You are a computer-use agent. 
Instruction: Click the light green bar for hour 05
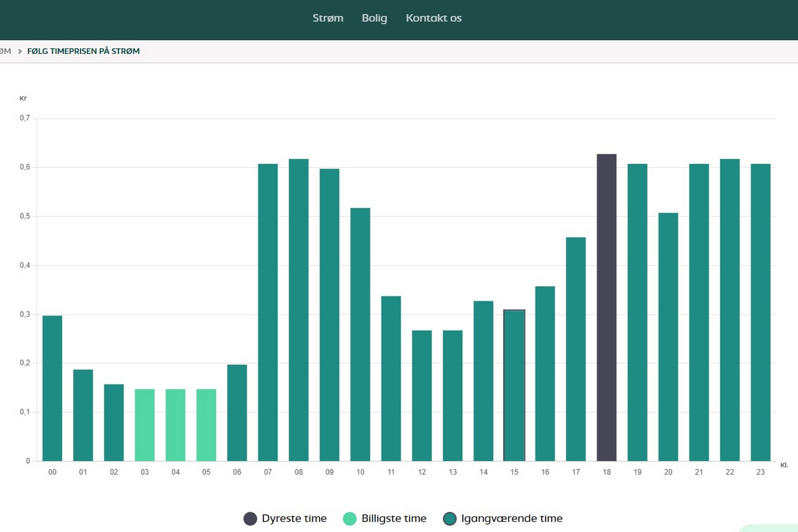pyautogui.click(x=206, y=425)
